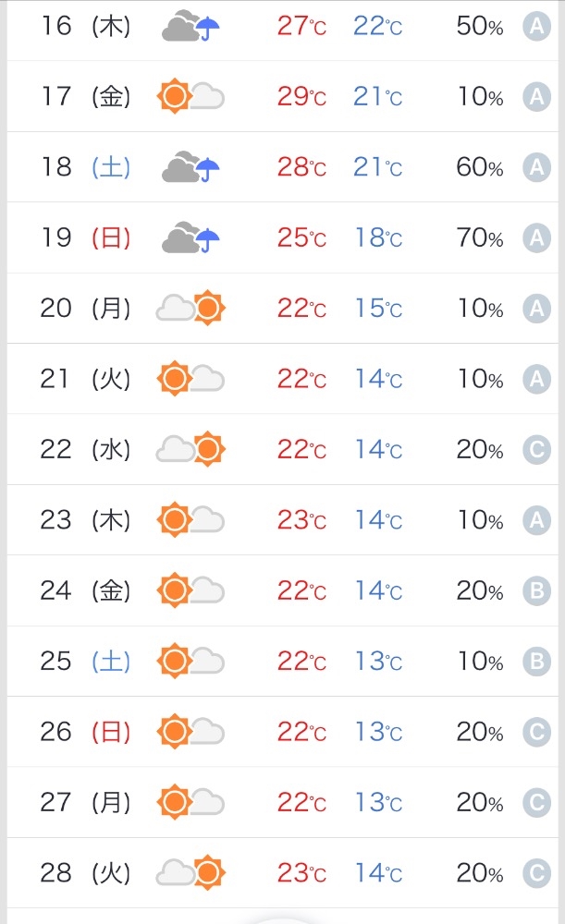The height and width of the screenshot is (924, 565).
Task: Click the sunny weather icon for the 17th
Action: pyautogui.click(x=190, y=96)
